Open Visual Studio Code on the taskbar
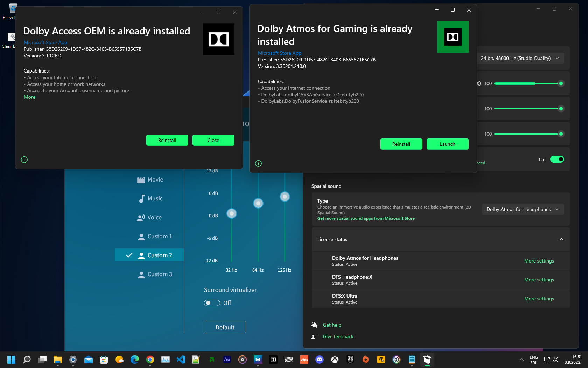Image resolution: width=588 pixels, height=368 pixels. 181,360
